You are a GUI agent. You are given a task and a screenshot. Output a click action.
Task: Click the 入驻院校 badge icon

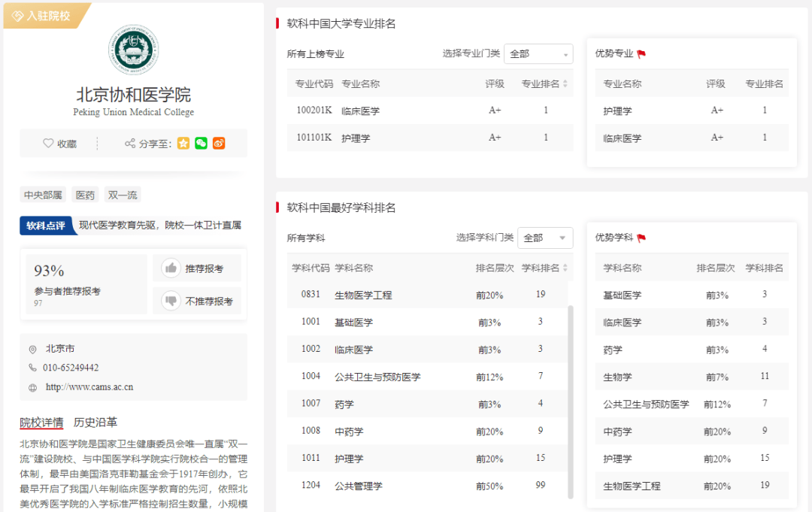(17, 16)
